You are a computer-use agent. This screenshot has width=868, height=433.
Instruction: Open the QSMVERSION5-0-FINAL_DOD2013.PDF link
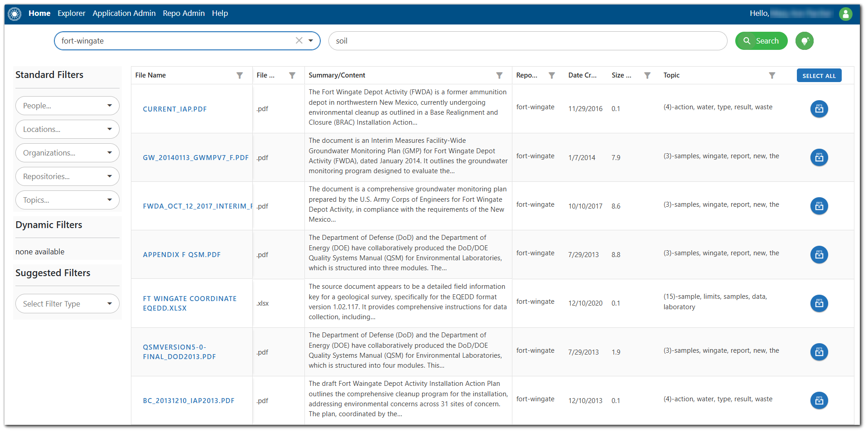pos(179,352)
